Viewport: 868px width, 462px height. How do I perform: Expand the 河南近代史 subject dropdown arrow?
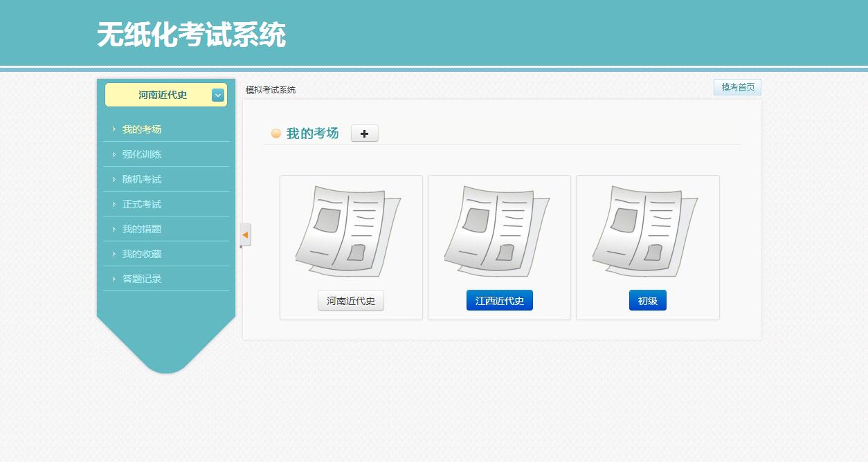pyautogui.click(x=218, y=95)
